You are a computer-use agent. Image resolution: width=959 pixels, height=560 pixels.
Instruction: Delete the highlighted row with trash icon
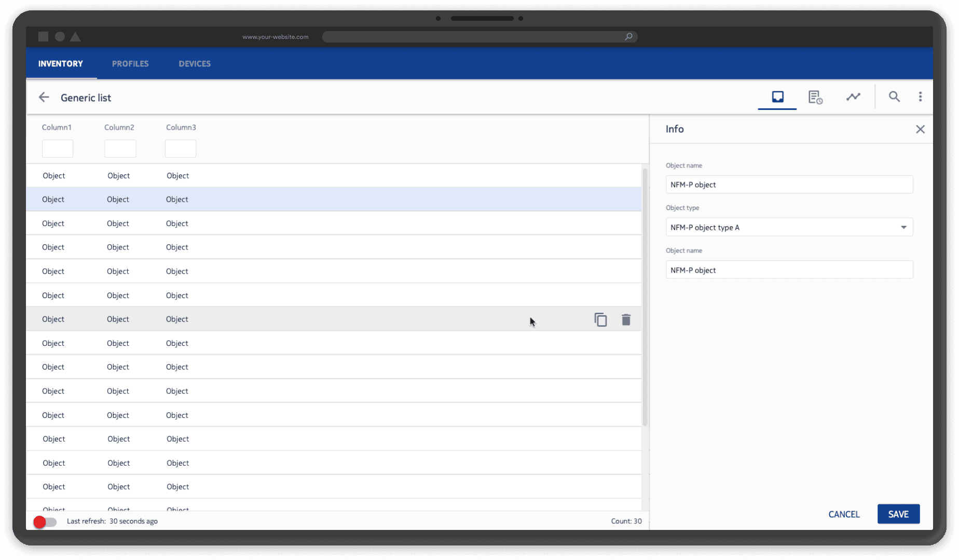coord(626,320)
